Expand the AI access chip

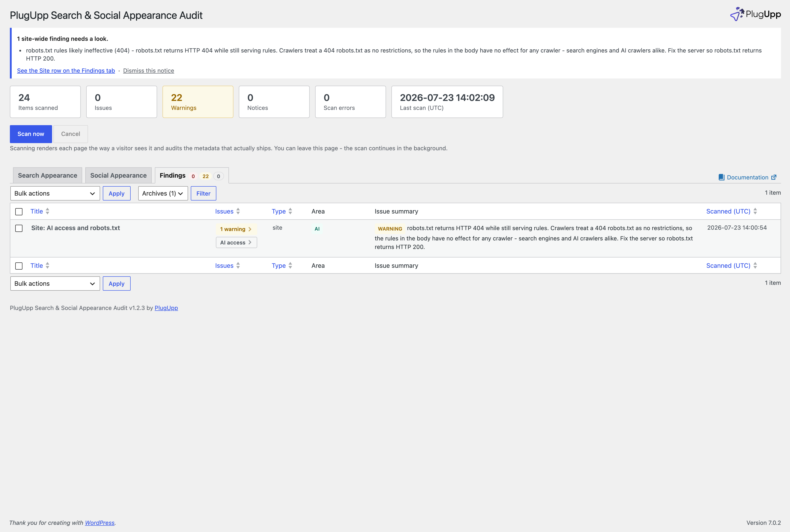click(x=236, y=243)
